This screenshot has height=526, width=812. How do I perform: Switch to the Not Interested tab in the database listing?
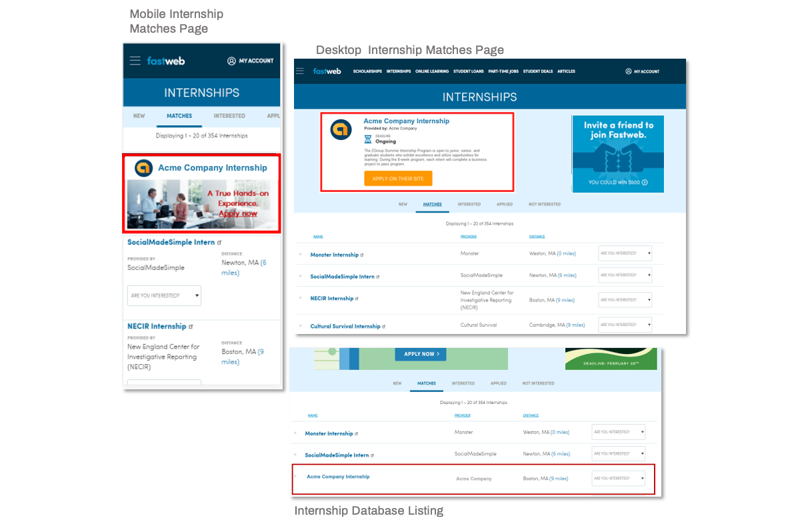[x=538, y=383]
